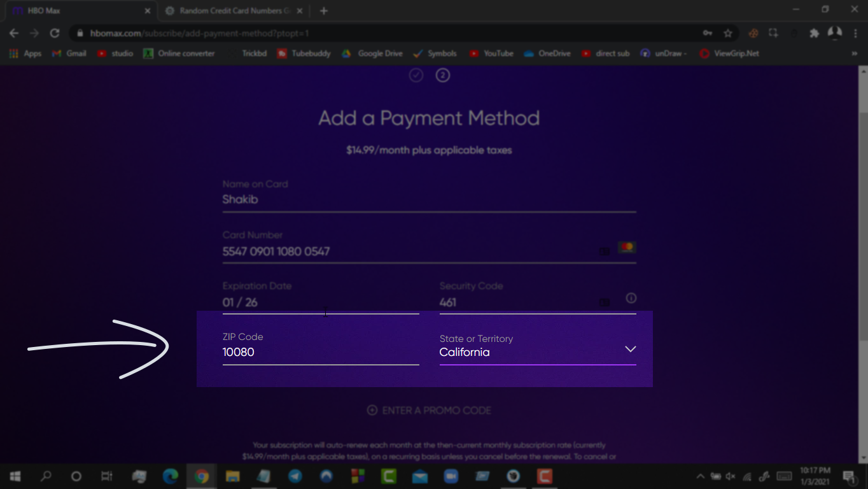Click the promo code plus icon

point(372,411)
